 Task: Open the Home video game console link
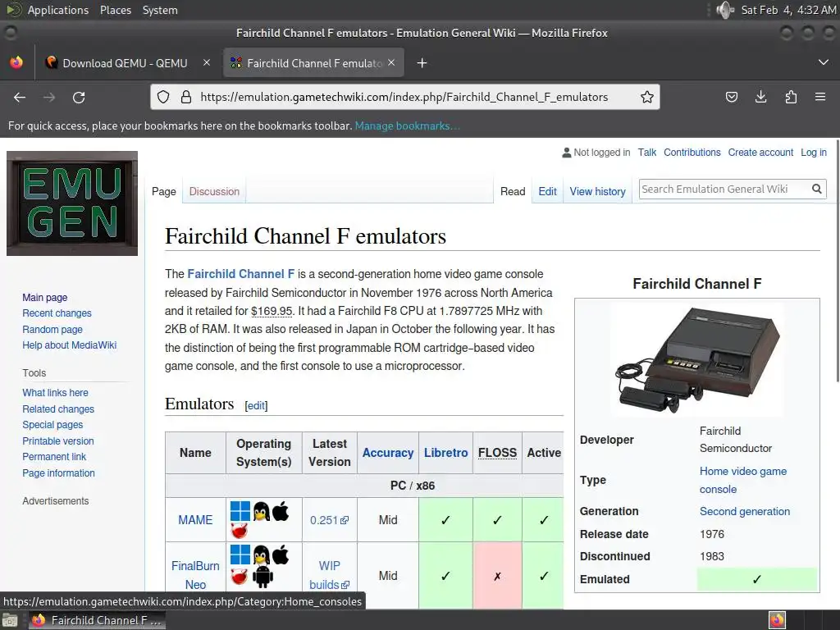pos(743,480)
